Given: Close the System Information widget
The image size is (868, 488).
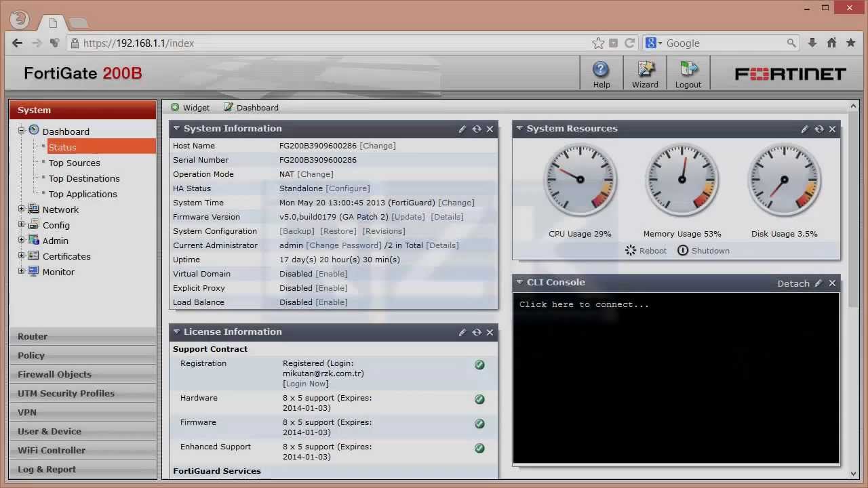Looking at the screenshot, I should (x=490, y=129).
